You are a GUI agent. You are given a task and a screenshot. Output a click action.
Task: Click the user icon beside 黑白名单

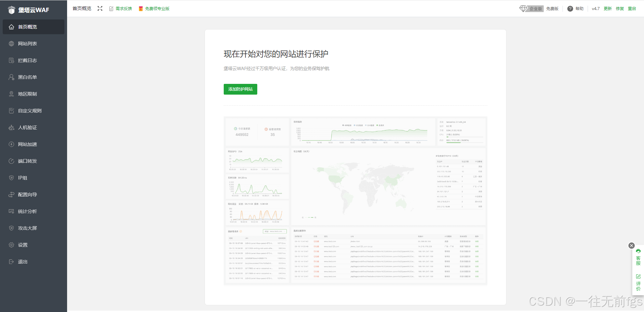[x=11, y=77]
